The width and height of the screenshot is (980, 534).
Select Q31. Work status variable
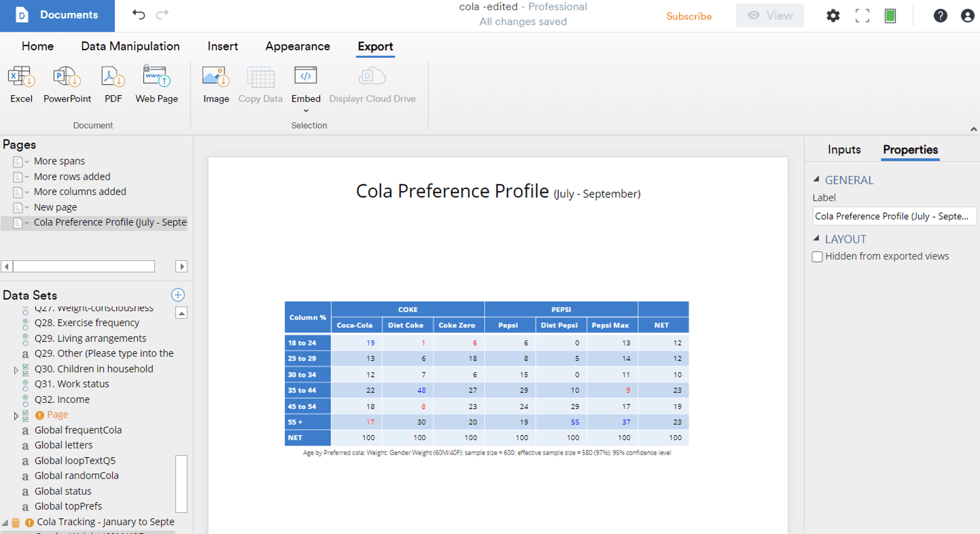click(x=71, y=384)
